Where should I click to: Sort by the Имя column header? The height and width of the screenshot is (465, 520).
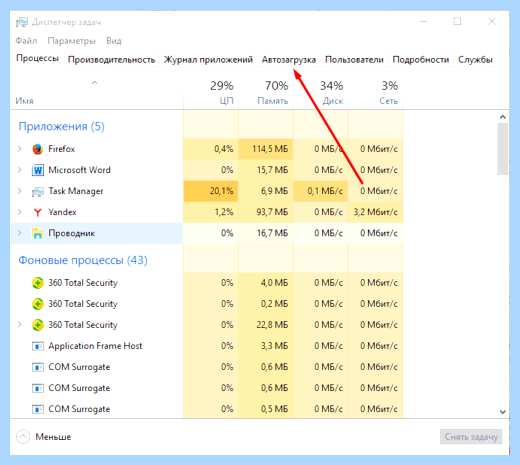(x=97, y=93)
